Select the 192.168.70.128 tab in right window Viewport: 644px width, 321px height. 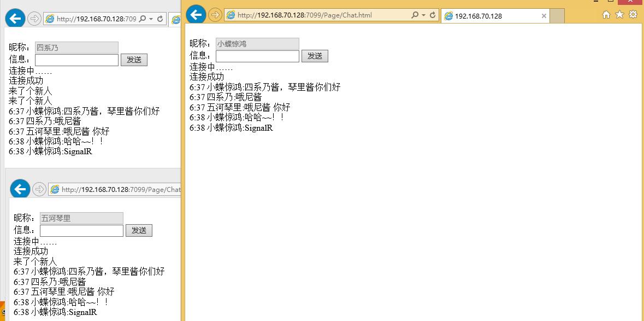pos(495,16)
